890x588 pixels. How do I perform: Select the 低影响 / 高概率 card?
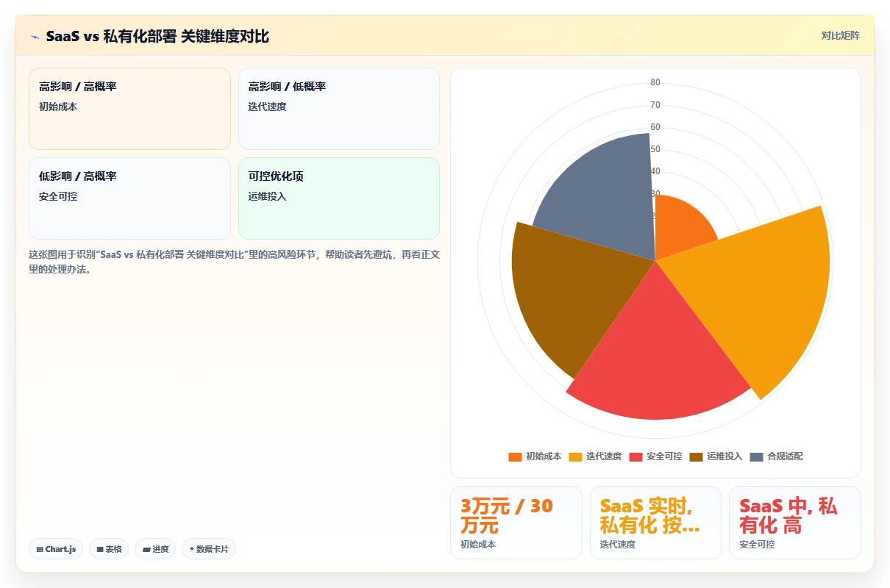click(x=129, y=198)
